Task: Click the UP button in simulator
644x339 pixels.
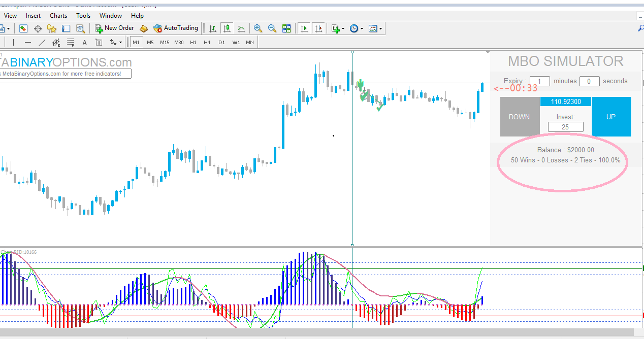Action: pos(611,117)
